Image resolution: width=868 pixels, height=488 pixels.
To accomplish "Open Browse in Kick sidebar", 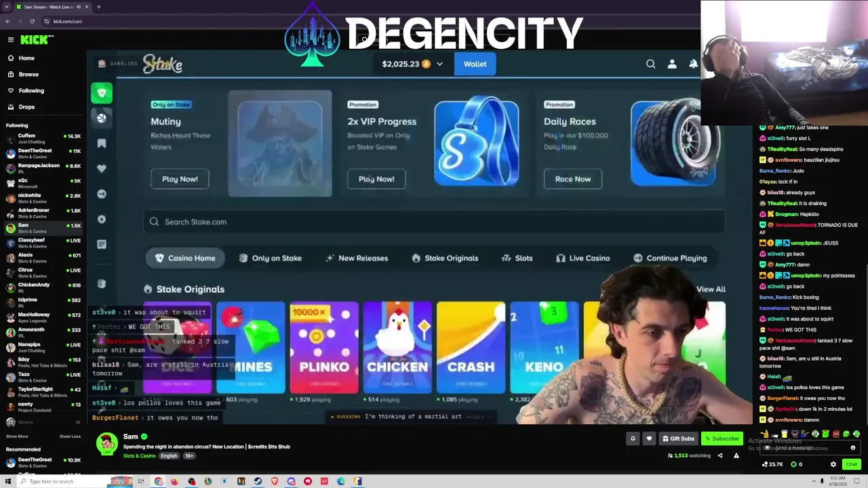I will pos(28,75).
